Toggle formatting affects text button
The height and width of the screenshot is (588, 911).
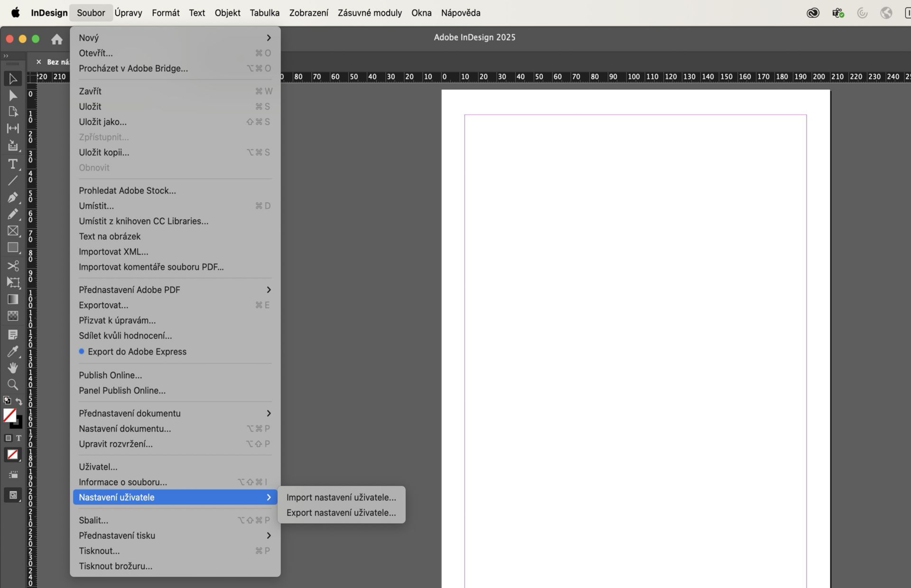tap(19, 438)
